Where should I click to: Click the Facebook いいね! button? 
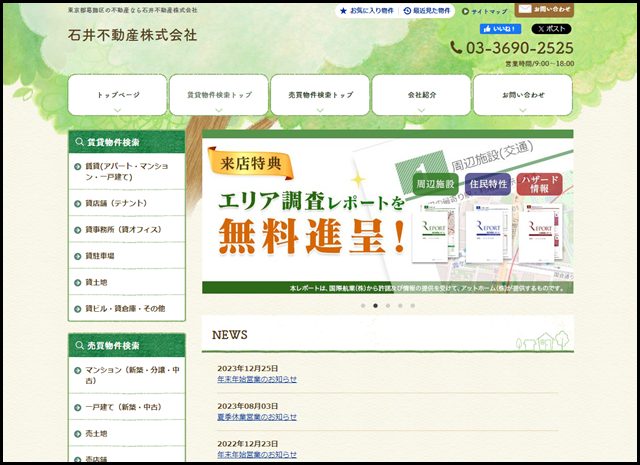[x=500, y=29]
